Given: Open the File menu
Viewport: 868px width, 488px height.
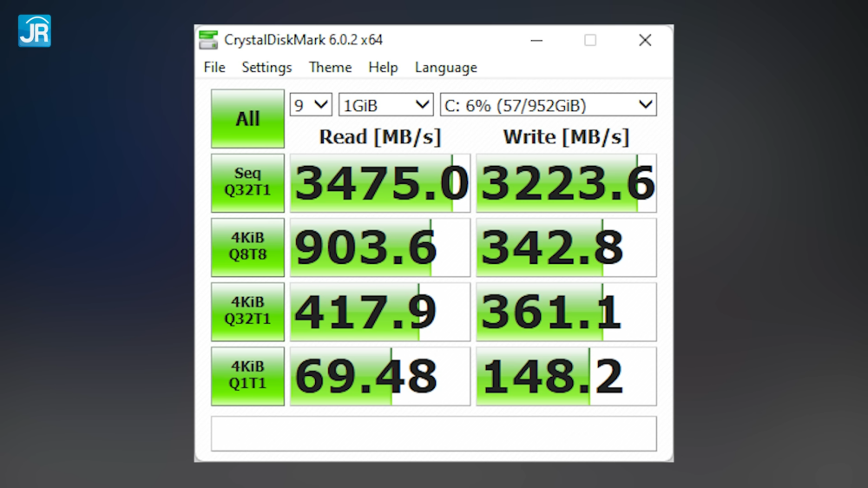Looking at the screenshot, I should 214,68.
